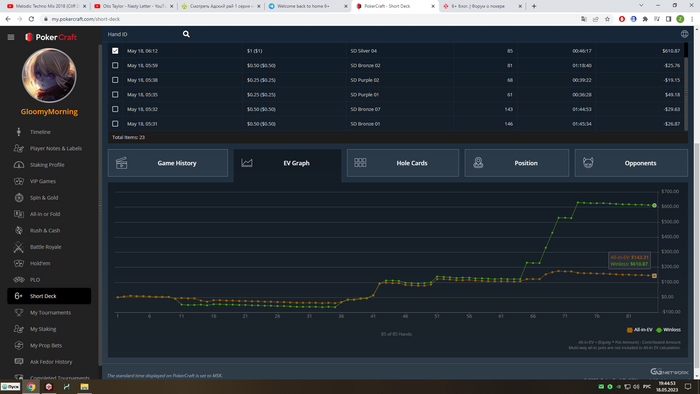Image resolution: width=700 pixels, height=394 pixels.
Task: Click the last All-in EV data point
Action: tap(654, 276)
